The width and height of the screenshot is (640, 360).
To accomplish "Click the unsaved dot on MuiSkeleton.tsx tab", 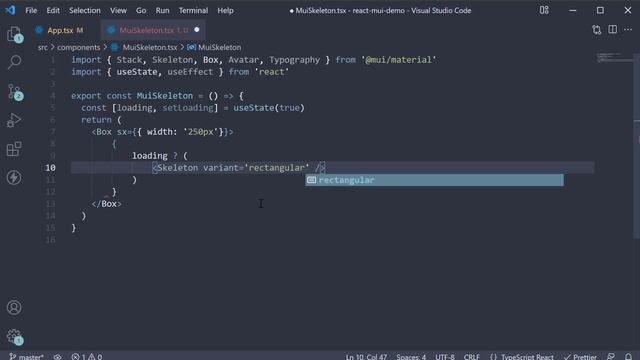I will coord(197,30).
